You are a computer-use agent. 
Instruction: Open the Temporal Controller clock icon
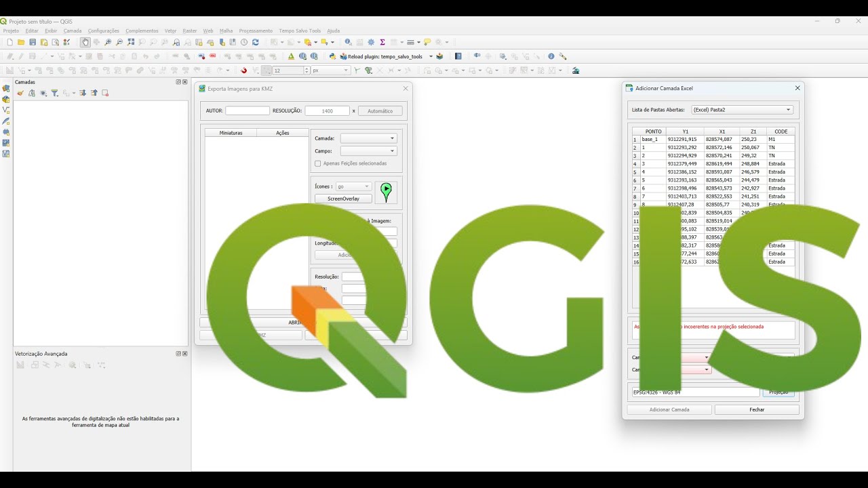point(244,42)
